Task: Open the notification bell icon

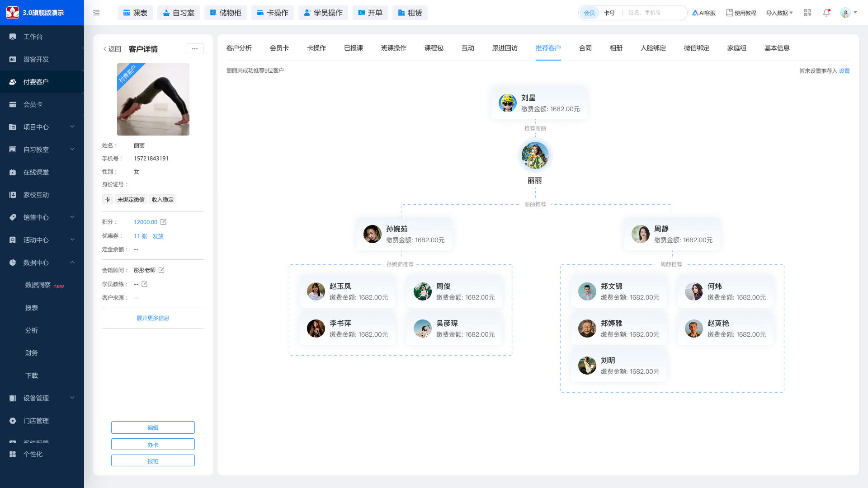Action: [x=826, y=13]
